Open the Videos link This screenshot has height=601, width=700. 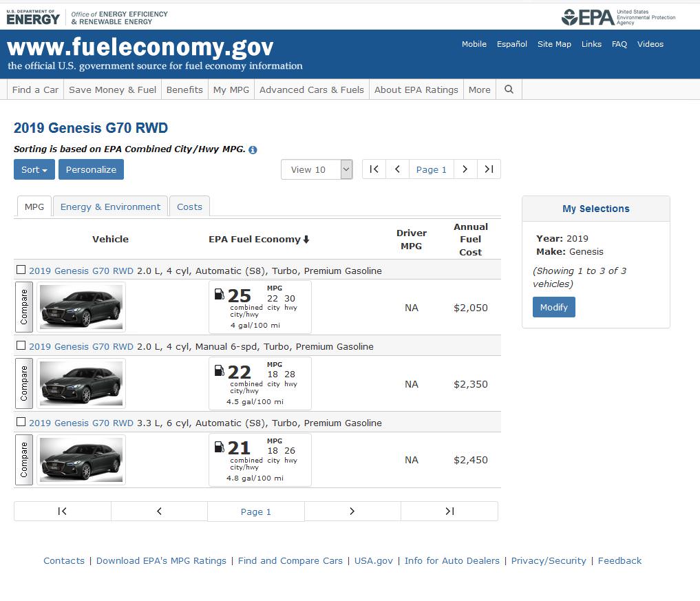[x=650, y=44]
